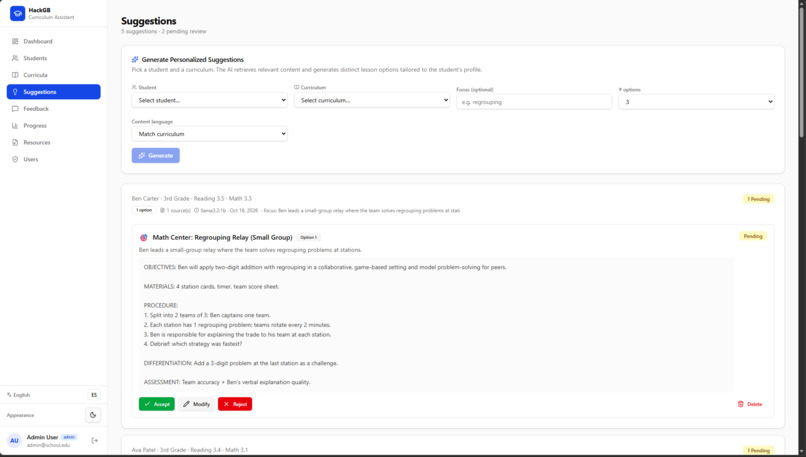This screenshot has height=457, width=806.
Task: Open the Feedback page
Action: coord(53,109)
